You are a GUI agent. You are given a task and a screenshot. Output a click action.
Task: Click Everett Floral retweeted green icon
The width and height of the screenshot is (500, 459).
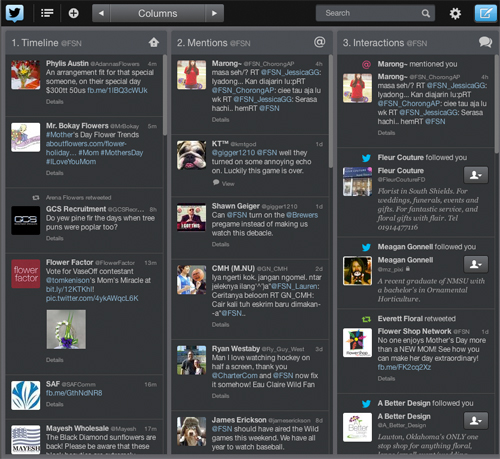366,319
